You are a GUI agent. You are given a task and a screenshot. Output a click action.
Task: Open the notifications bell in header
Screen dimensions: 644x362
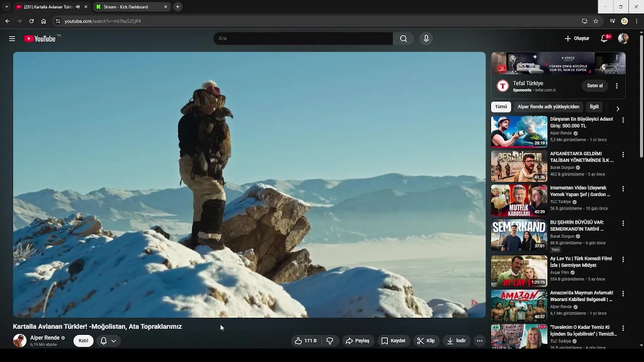click(x=605, y=39)
